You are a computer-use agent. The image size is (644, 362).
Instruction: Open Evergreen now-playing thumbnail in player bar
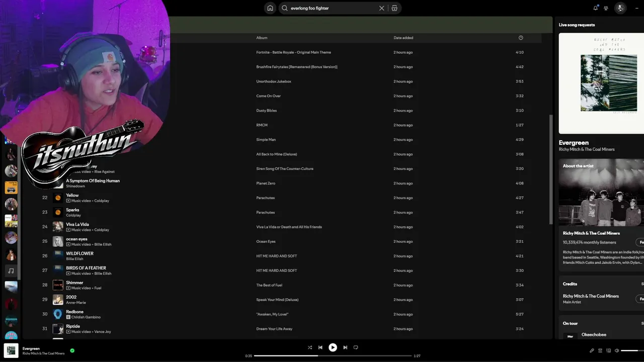tap(11, 350)
